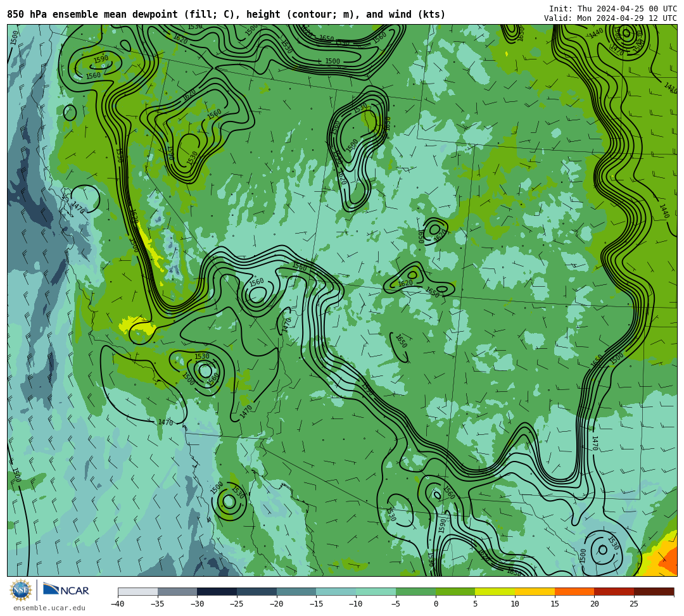Viewport: 684px width, 616px height.
Task: Click the -40 to -35 color swatch
Action: (138, 591)
